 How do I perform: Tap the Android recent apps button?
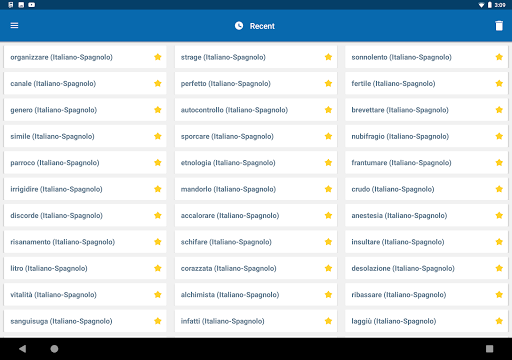tap(489, 349)
